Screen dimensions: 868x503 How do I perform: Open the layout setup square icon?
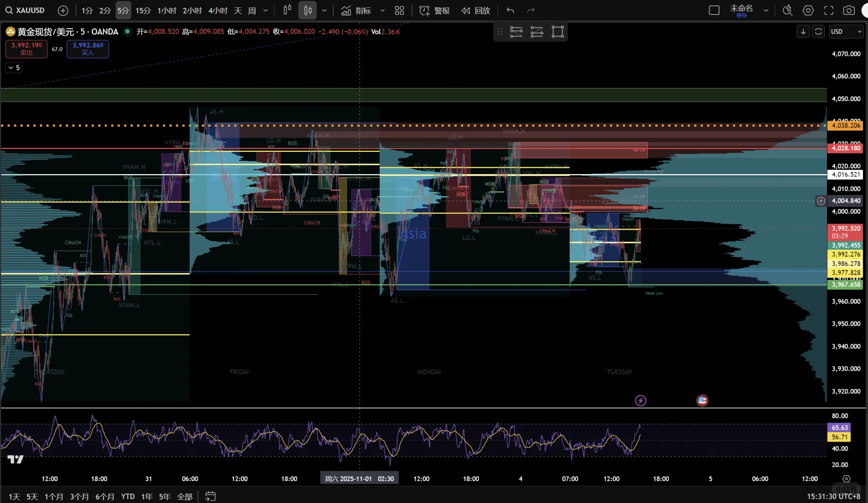pos(714,10)
